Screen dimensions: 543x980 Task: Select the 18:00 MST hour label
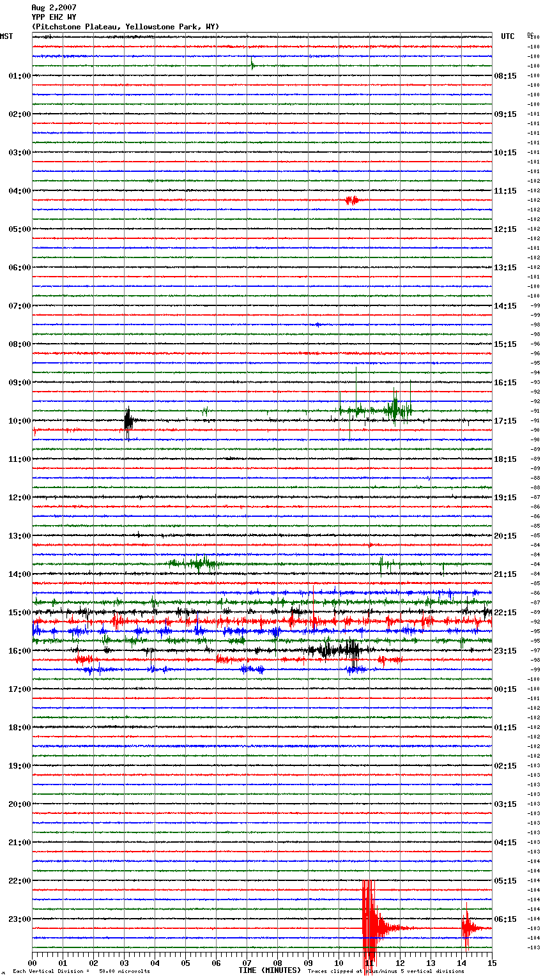20,728
